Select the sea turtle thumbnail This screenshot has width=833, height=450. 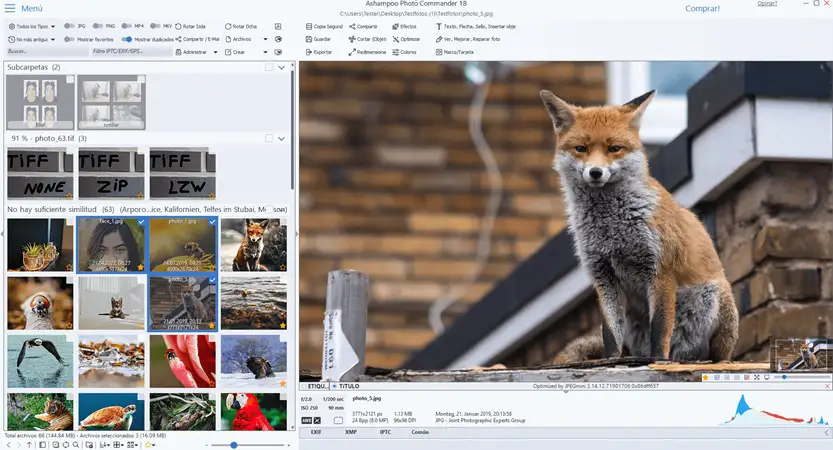(x=112, y=411)
